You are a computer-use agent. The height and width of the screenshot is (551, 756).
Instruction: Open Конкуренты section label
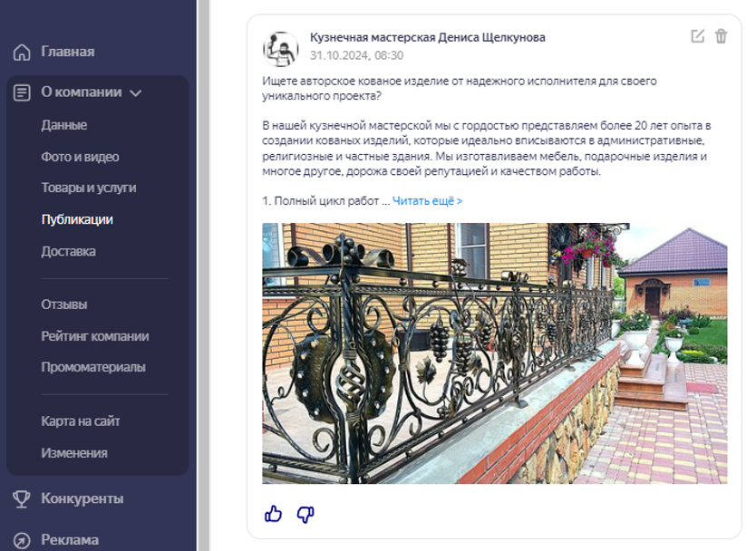[82, 498]
